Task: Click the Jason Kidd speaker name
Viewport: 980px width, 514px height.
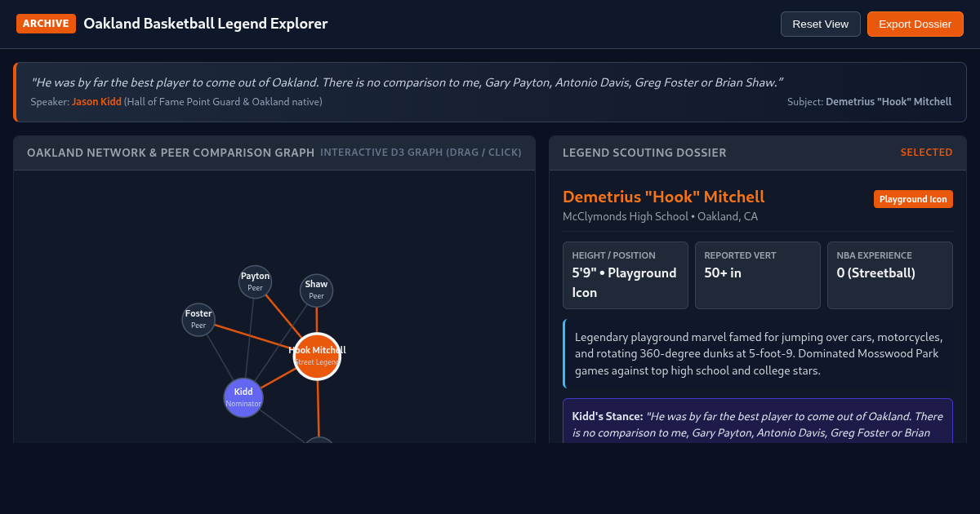Action: (x=96, y=102)
